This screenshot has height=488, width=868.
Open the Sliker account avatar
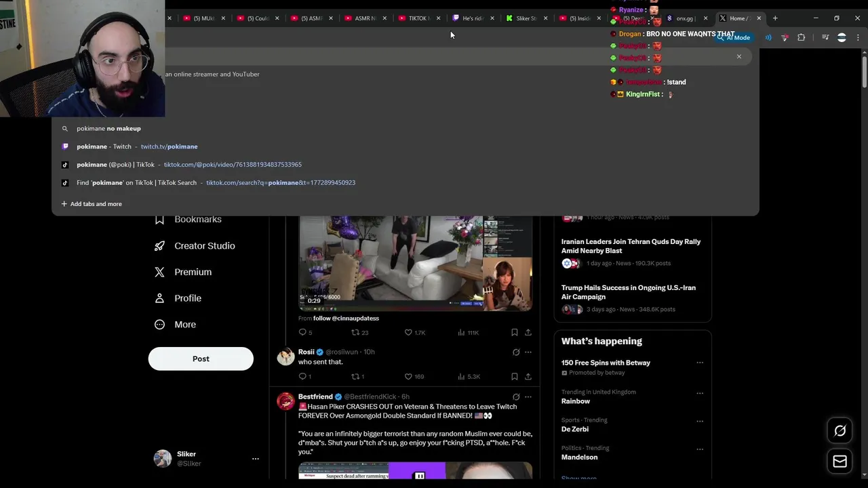[163, 458]
